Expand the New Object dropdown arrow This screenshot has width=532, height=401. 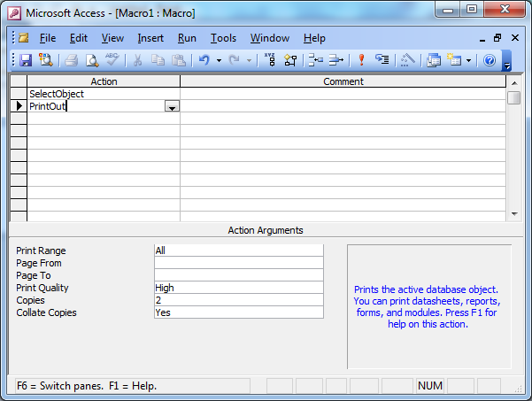(468, 61)
